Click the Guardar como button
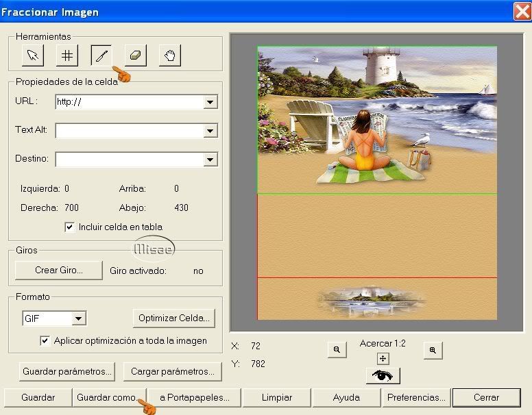Image resolution: width=532 pixels, height=415 pixels. [109, 397]
